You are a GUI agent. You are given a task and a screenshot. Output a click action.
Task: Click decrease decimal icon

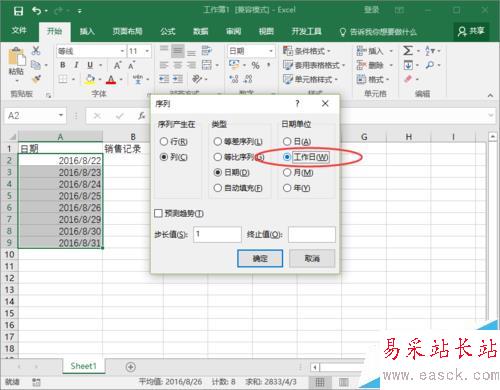[x=248, y=79]
